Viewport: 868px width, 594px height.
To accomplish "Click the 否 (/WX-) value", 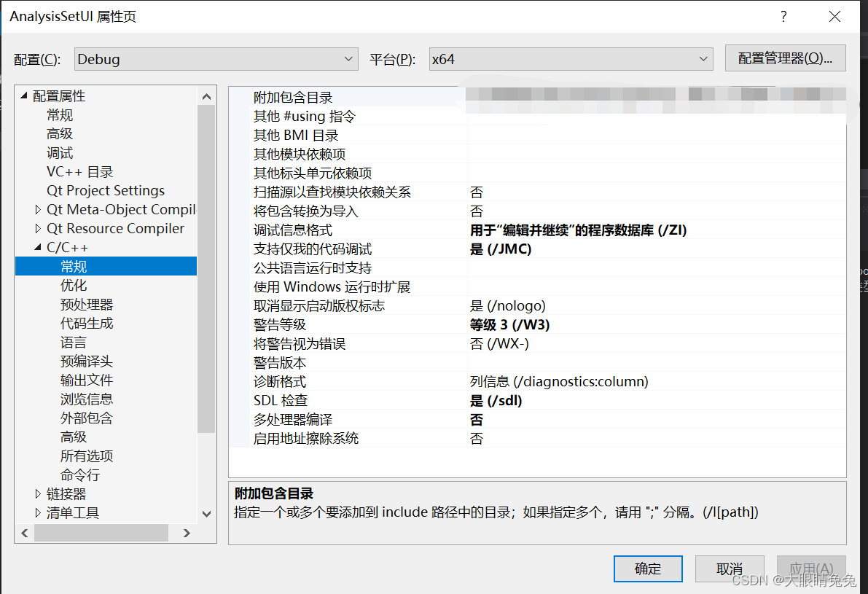I will tap(499, 344).
